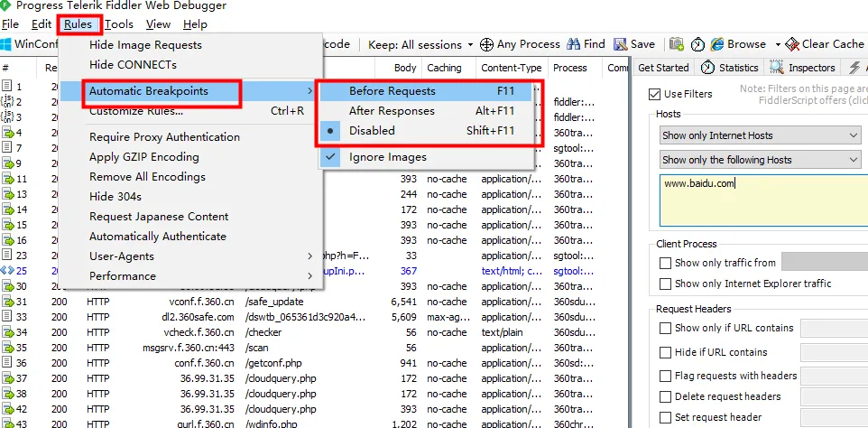
Task: Click the Any Process target icon
Action: click(x=486, y=44)
